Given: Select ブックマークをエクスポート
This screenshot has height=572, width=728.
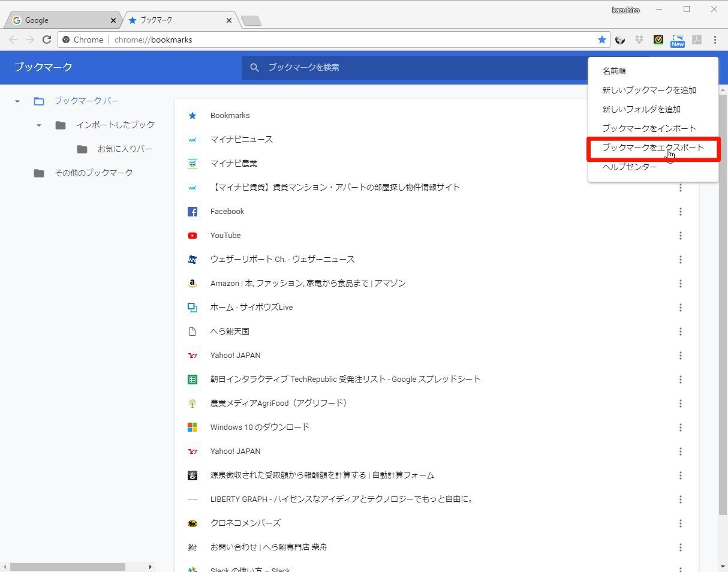Looking at the screenshot, I should [x=653, y=147].
